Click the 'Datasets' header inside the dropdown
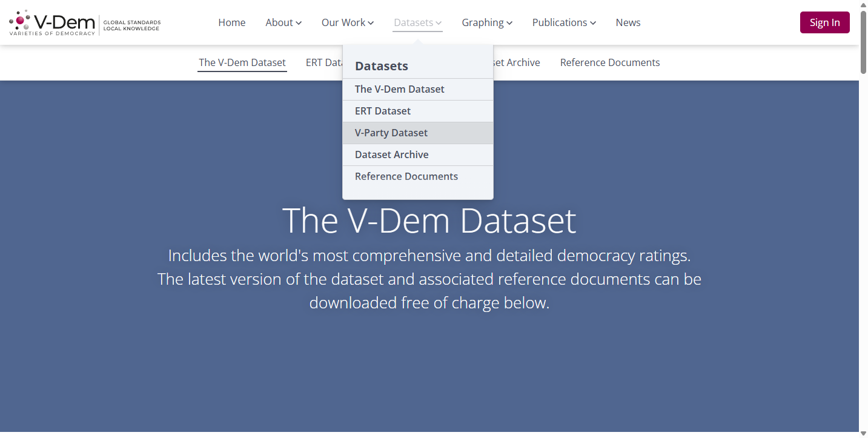Screen dimensions: 868x438 point(382,66)
